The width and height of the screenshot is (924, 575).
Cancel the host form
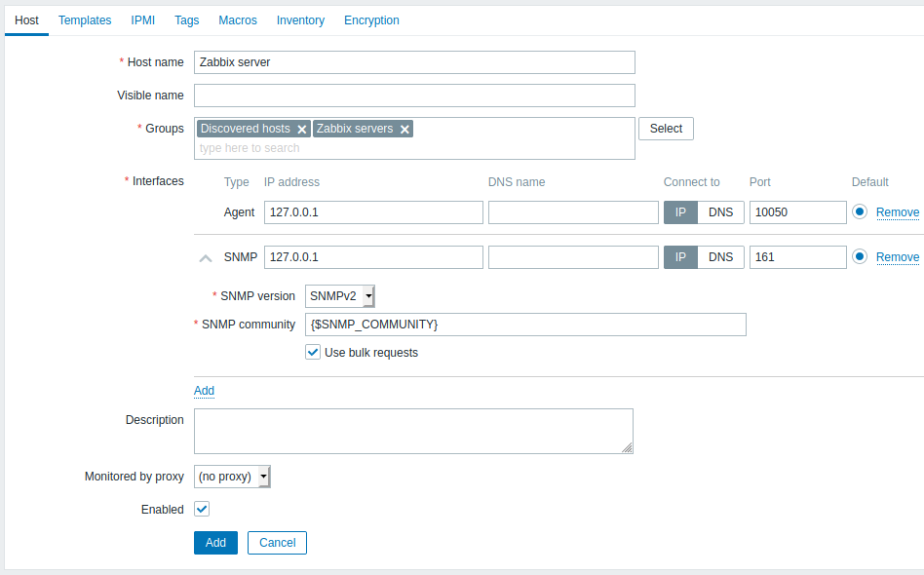tap(277, 543)
